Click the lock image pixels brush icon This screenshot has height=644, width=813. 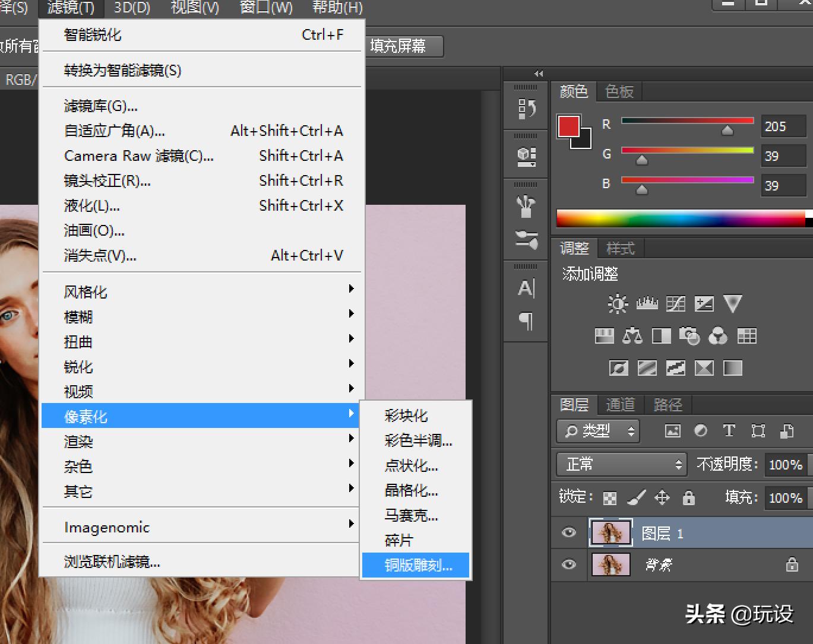click(x=637, y=497)
